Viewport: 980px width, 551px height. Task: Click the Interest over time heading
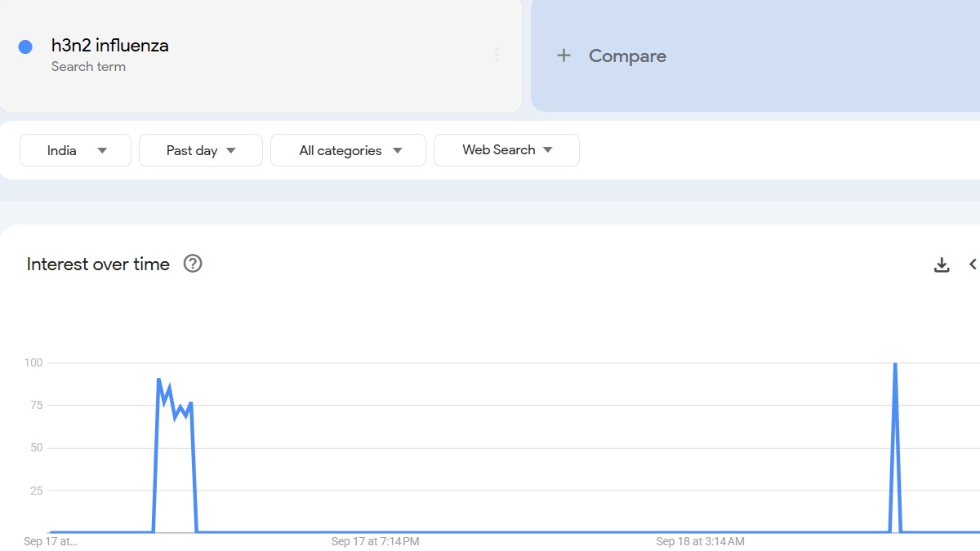[98, 264]
